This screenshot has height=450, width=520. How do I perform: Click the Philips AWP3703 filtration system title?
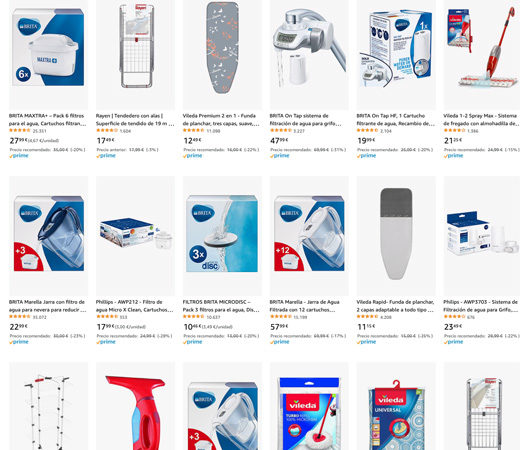481,306
